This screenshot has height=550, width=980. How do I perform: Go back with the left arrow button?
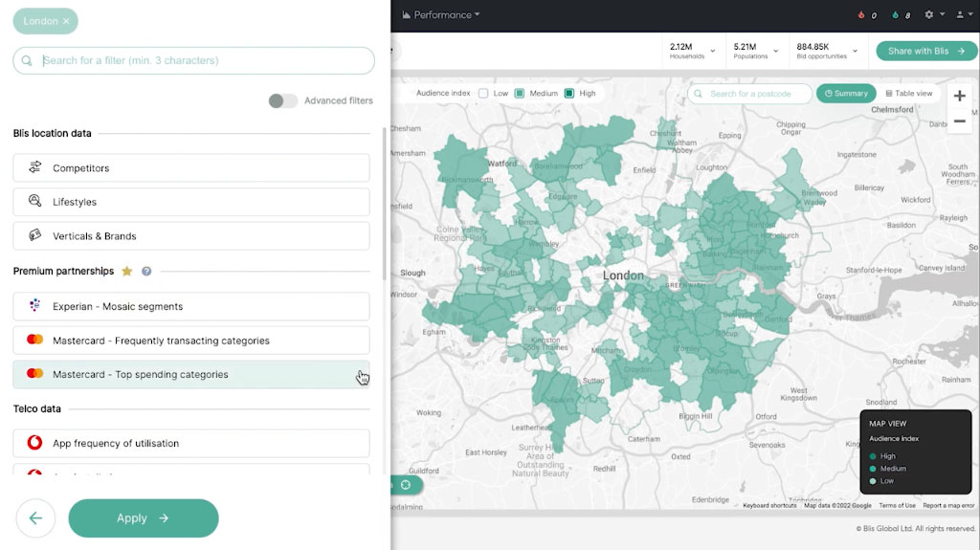pos(35,518)
